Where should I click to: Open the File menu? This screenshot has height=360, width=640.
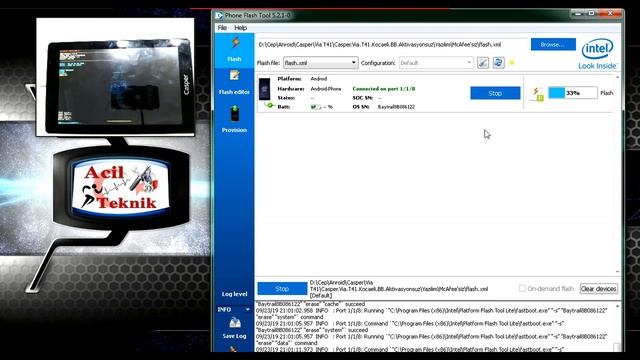(x=222, y=28)
